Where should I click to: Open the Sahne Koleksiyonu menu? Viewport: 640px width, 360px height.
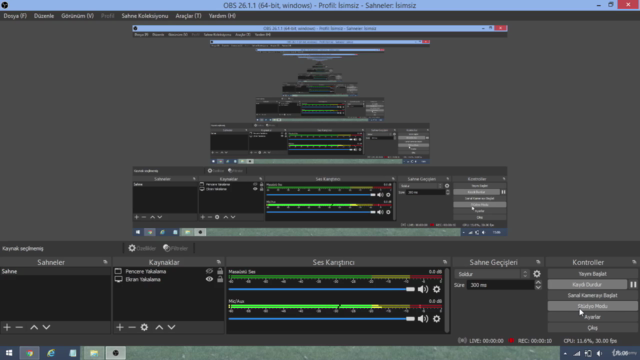144,16
